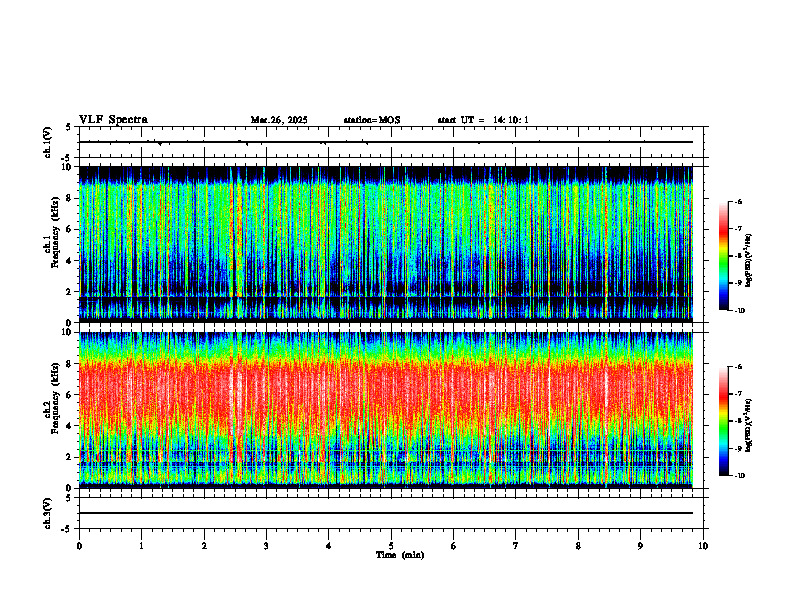Click the upper color scale bar for ch.1
Viewport: 792px width, 612px height.
(x=724, y=256)
